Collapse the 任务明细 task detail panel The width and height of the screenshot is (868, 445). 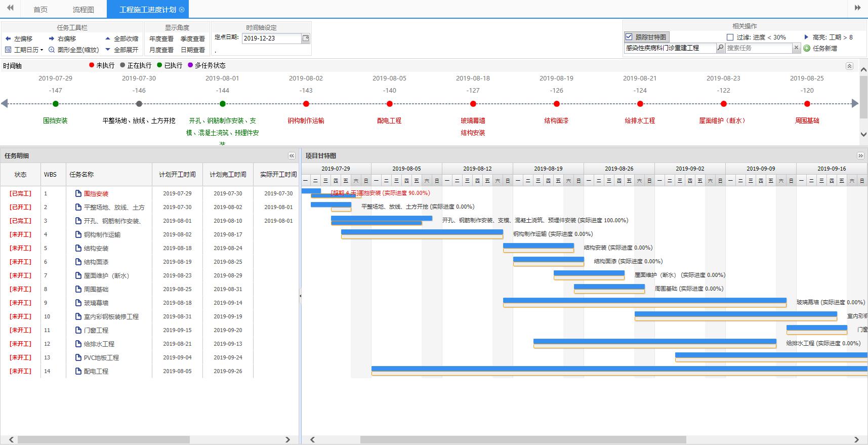[x=292, y=155]
